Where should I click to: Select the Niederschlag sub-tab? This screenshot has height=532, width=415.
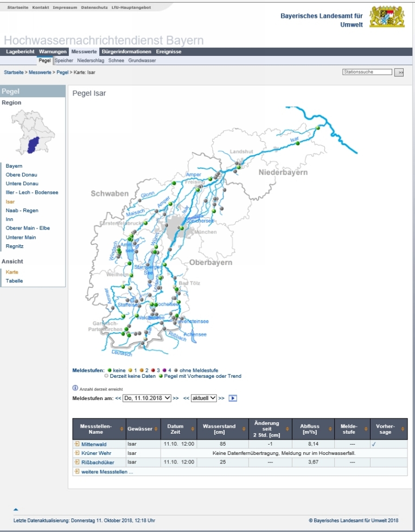(91, 60)
